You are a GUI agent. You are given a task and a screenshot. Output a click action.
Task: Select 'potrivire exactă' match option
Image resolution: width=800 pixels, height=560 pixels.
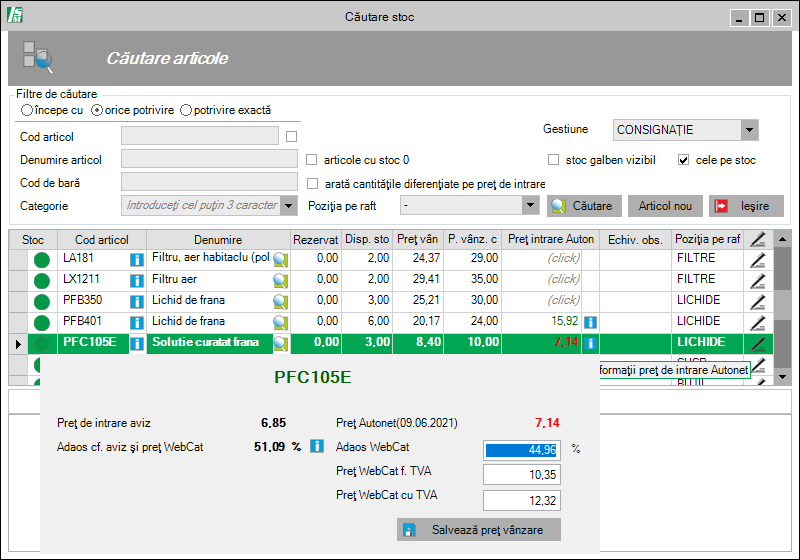[x=226, y=110]
